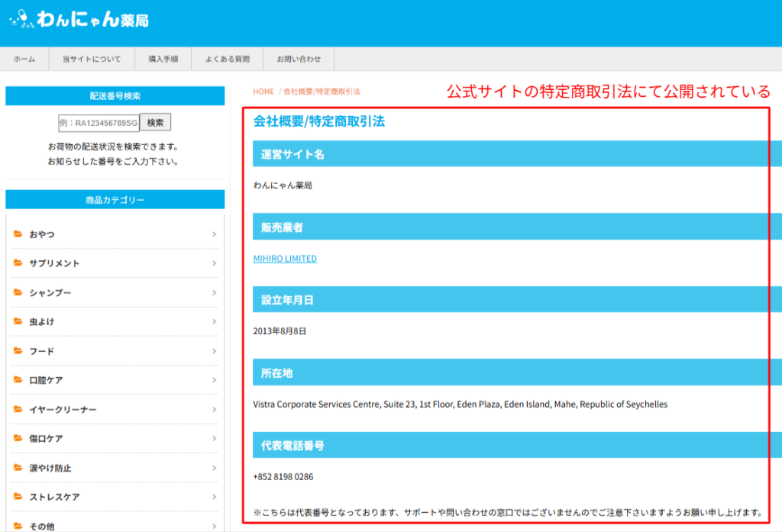
Task: Follow the MIHIRO LIMITED link
Action: point(285,258)
